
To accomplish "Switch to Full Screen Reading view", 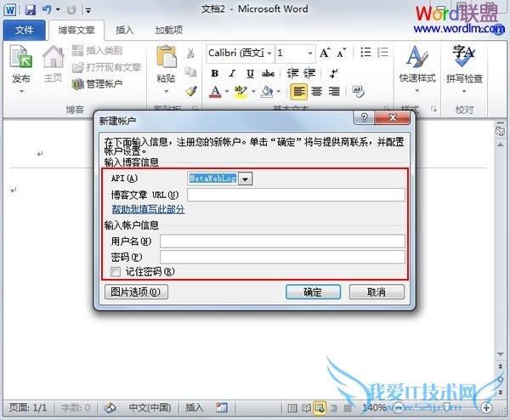I will pos(306,408).
